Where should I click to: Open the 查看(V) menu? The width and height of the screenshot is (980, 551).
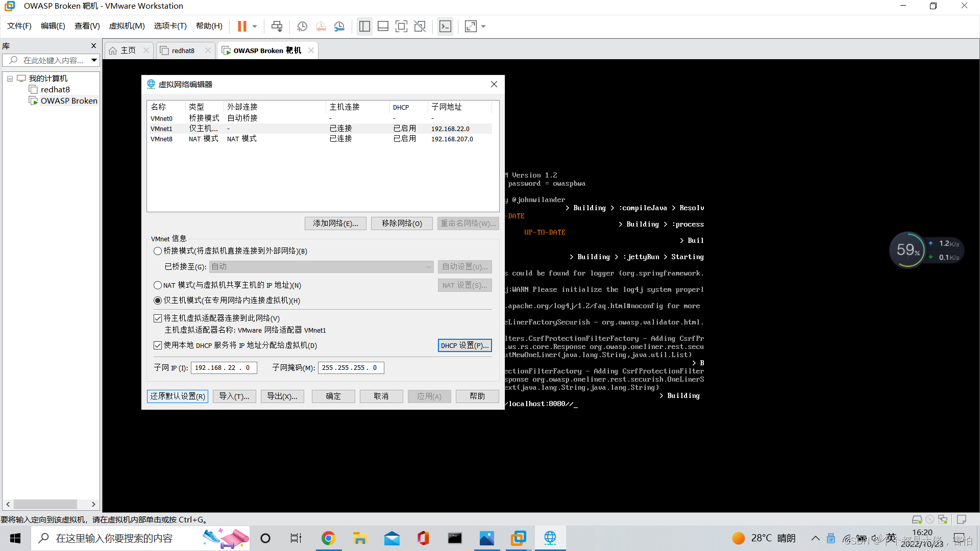[87, 26]
